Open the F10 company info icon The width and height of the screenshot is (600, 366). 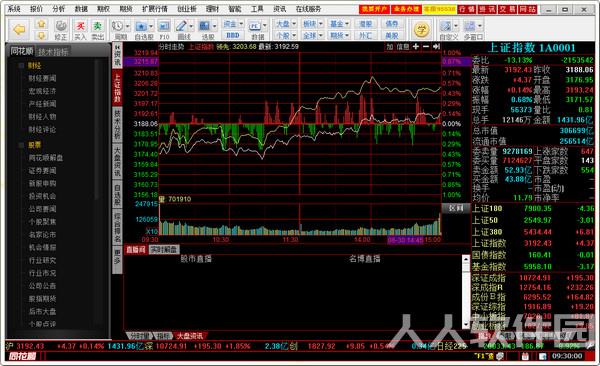(164, 29)
